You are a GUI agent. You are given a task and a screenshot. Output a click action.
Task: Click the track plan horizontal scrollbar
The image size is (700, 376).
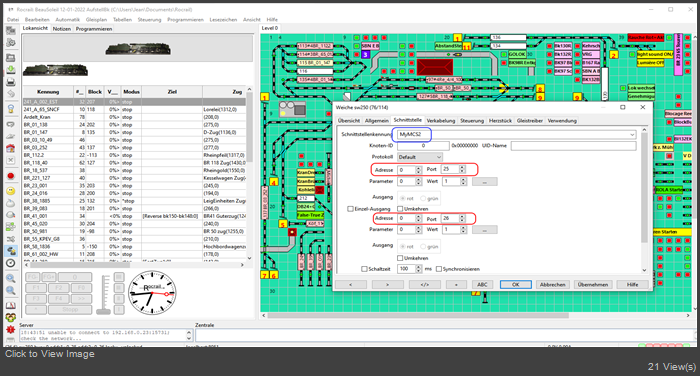click(x=476, y=315)
